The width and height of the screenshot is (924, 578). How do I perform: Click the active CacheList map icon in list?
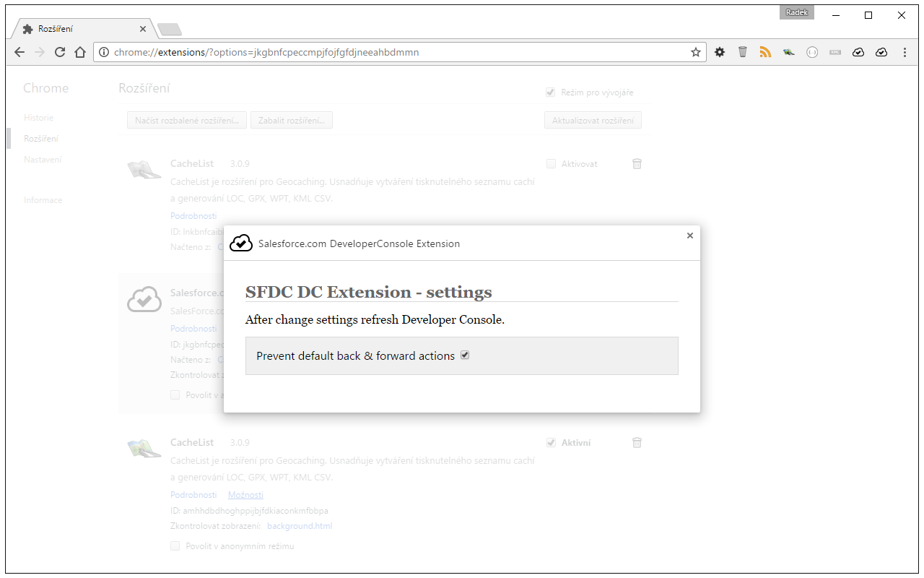pyautogui.click(x=144, y=448)
